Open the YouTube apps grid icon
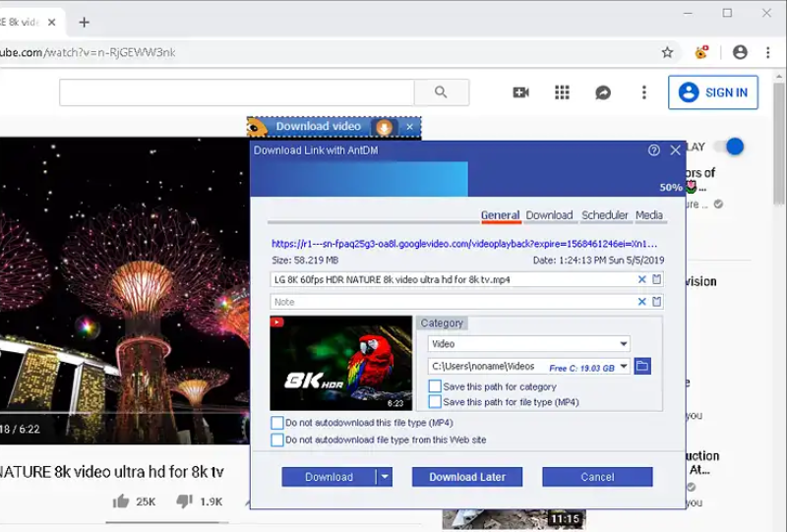 pyautogui.click(x=562, y=92)
